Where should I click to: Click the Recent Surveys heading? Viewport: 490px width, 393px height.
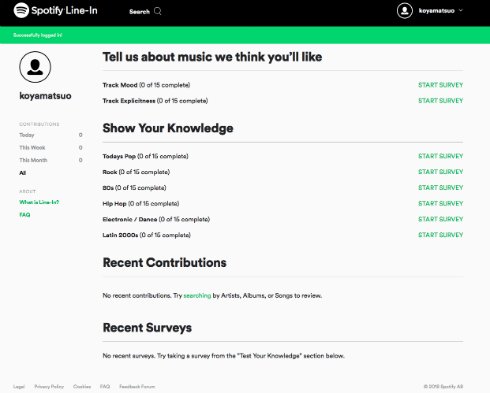(x=147, y=328)
